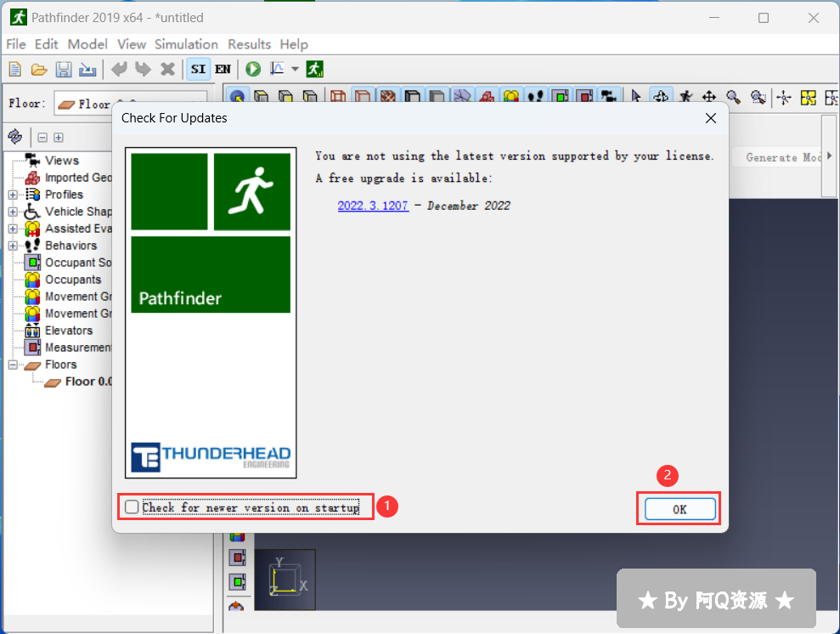This screenshot has width=840, height=634.
Task: Toggle the red wireframe cube display icon
Action: point(338,97)
